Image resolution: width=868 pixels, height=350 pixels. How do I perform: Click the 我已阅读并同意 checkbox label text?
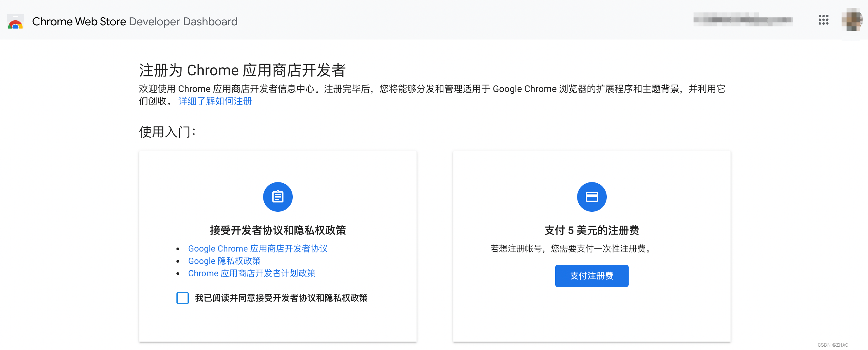[281, 298]
